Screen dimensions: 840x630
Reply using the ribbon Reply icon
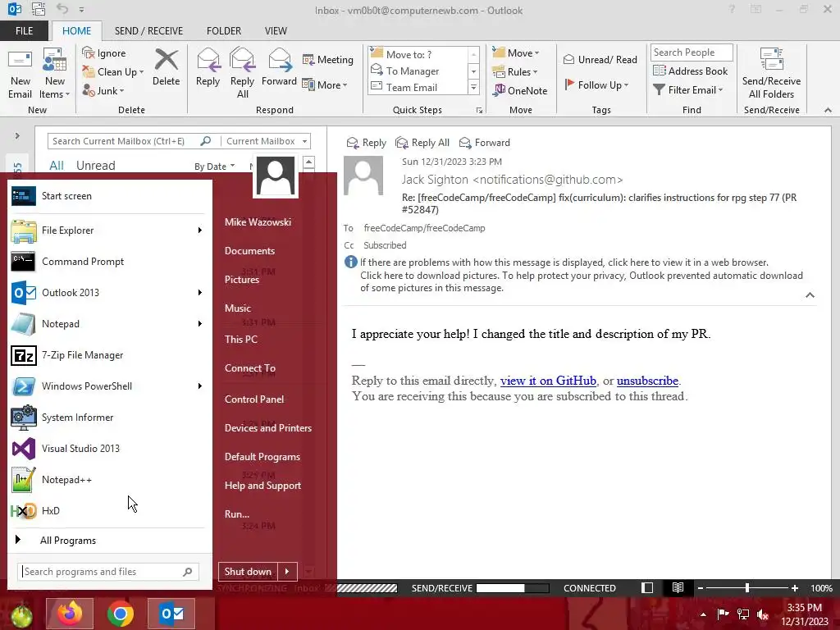(208, 67)
